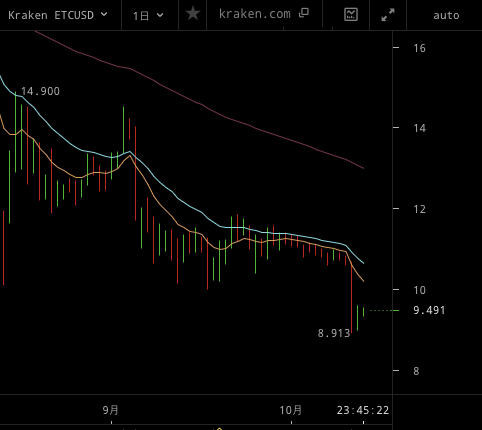The width and height of the screenshot is (482, 430).
Task: Click the current price label 9.491
Action: (x=429, y=310)
